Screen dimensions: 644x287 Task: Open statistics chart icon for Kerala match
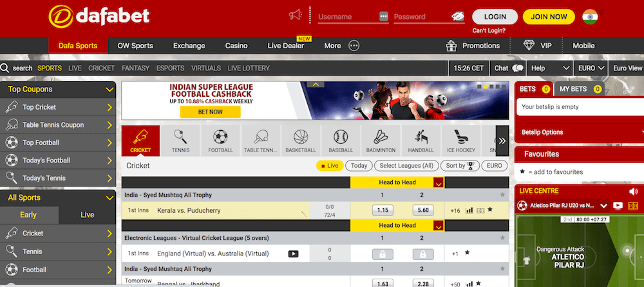pyautogui.click(x=469, y=210)
